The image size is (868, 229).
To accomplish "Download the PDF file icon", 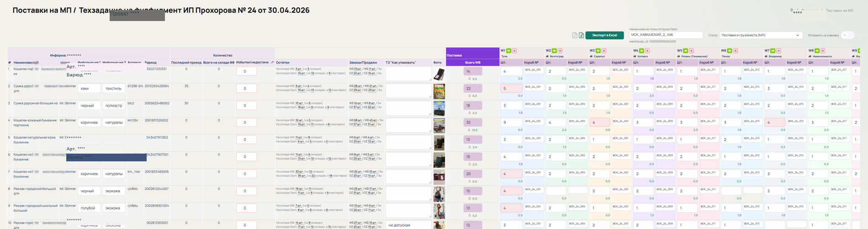I will (575, 35).
